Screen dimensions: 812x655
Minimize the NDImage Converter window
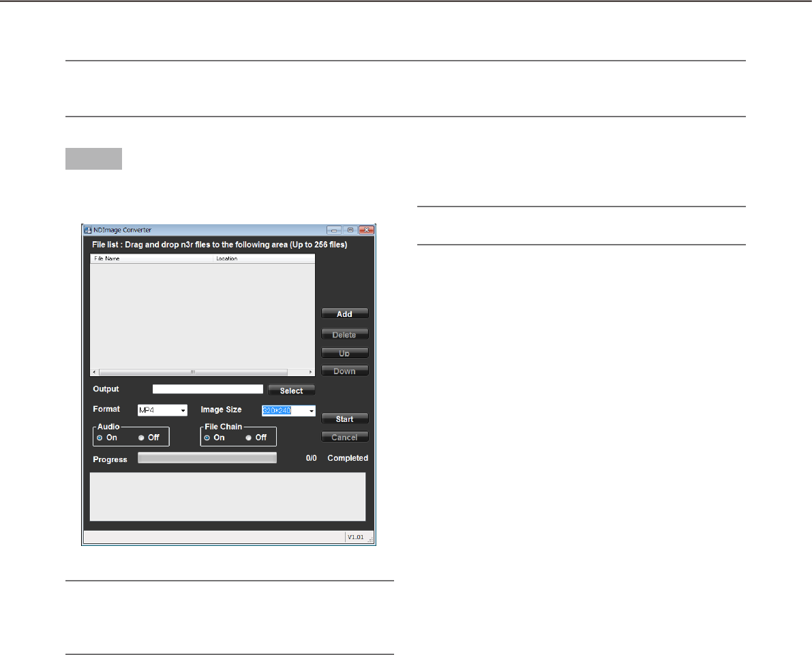point(334,230)
